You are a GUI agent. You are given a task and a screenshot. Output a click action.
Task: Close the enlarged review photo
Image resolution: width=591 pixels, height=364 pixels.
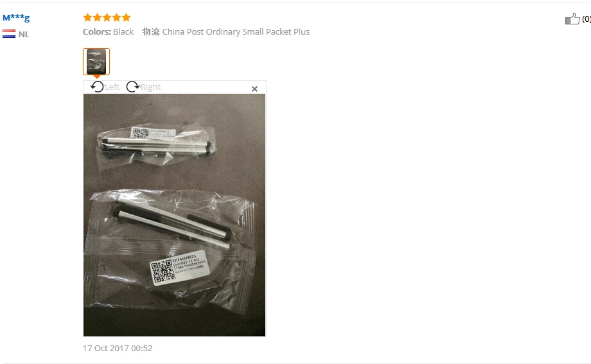pyautogui.click(x=254, y=89)
